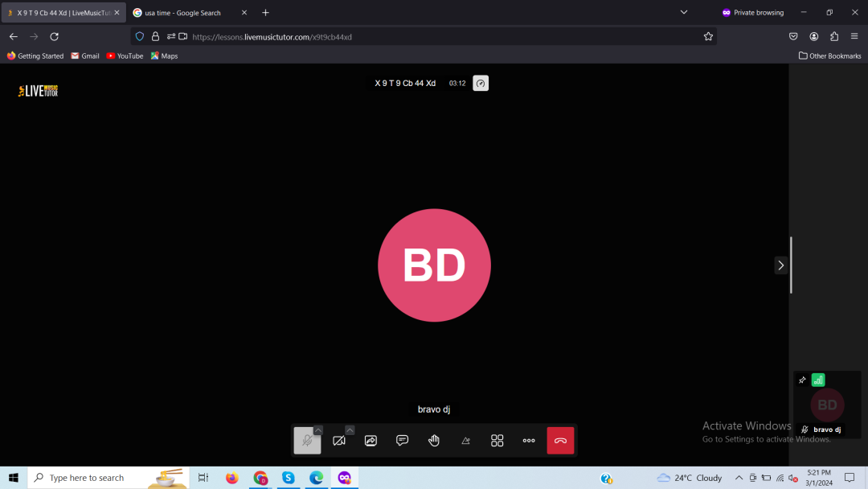Switch to the usa time Google Search tab
The image size is (868, 489).
point(182,13)
